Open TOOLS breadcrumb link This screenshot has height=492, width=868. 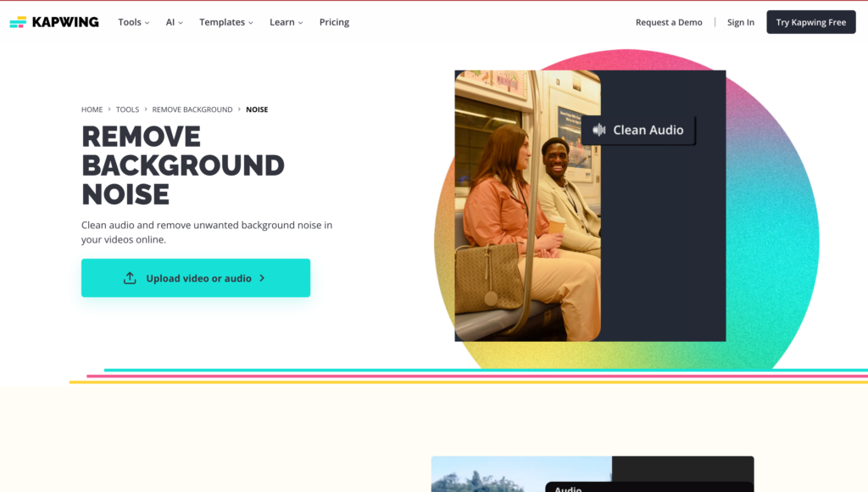pos(127,109)
